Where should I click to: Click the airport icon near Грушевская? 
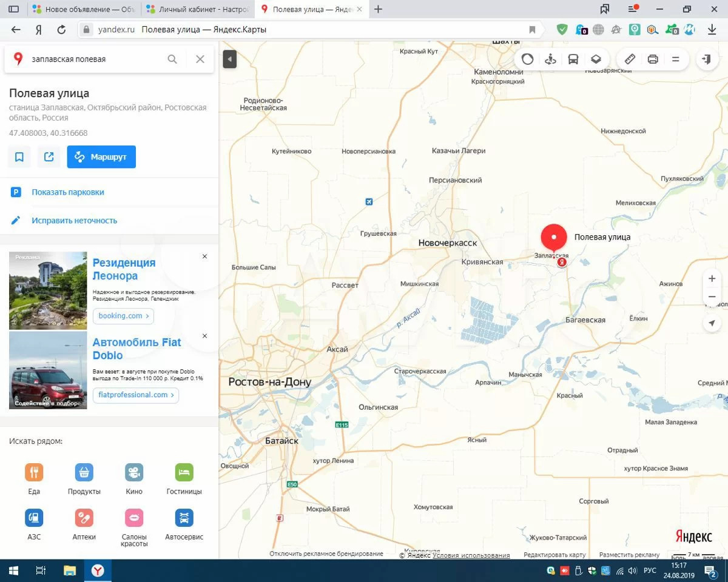click(369, 201)
